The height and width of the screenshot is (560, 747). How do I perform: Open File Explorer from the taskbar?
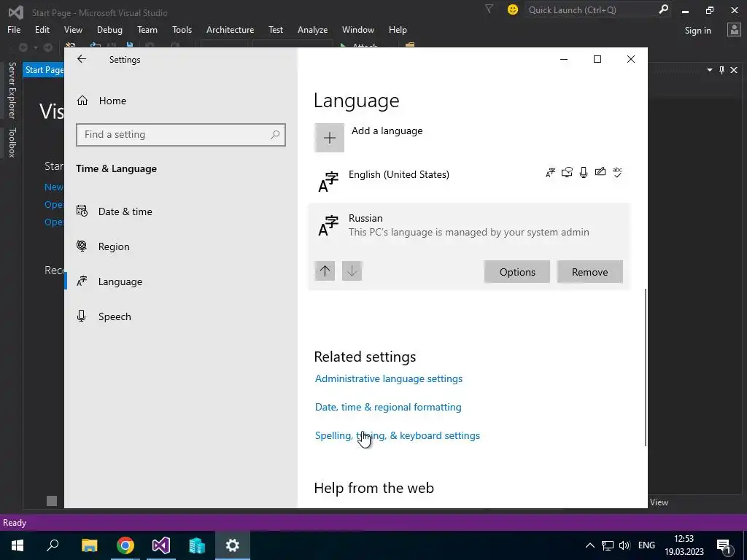89,545
